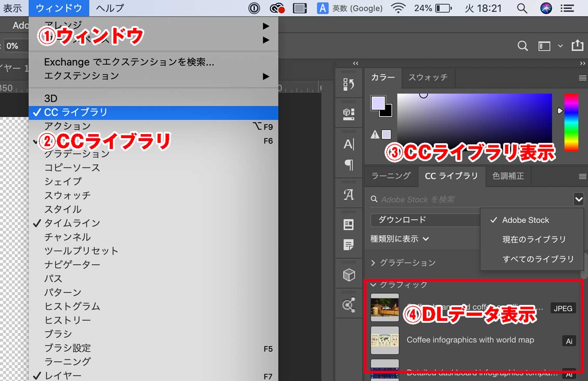The height and width of the screenshot is (381, 588).
Task: Select the checked Adobe Stock search scope
Action: pos(532,220)
